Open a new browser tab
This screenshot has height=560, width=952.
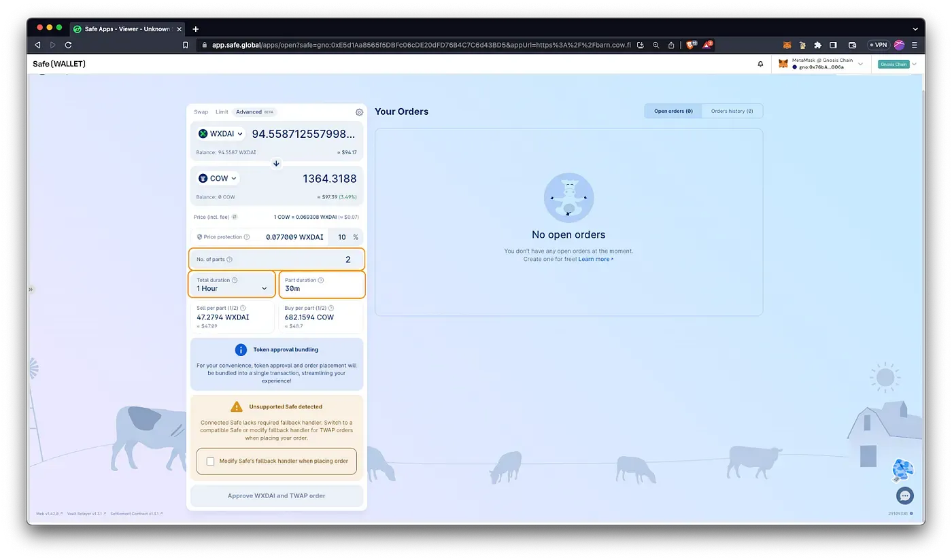(x=196, y=29)
